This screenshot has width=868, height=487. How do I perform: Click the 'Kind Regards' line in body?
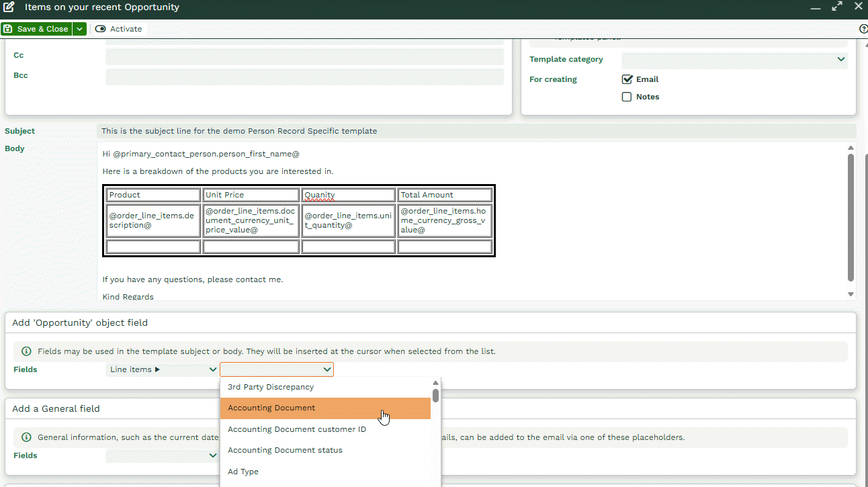(x=128, y=297)
